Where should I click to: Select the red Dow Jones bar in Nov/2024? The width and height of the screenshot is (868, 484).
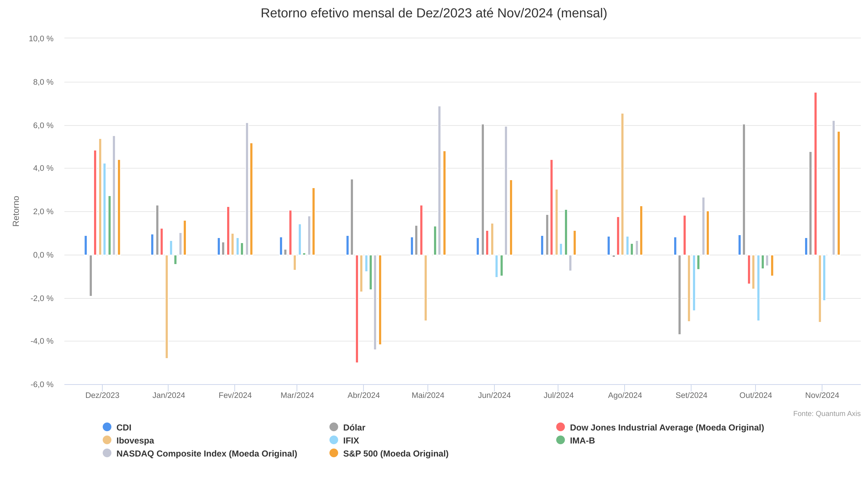pyautogui.click(x=816, y=174)
